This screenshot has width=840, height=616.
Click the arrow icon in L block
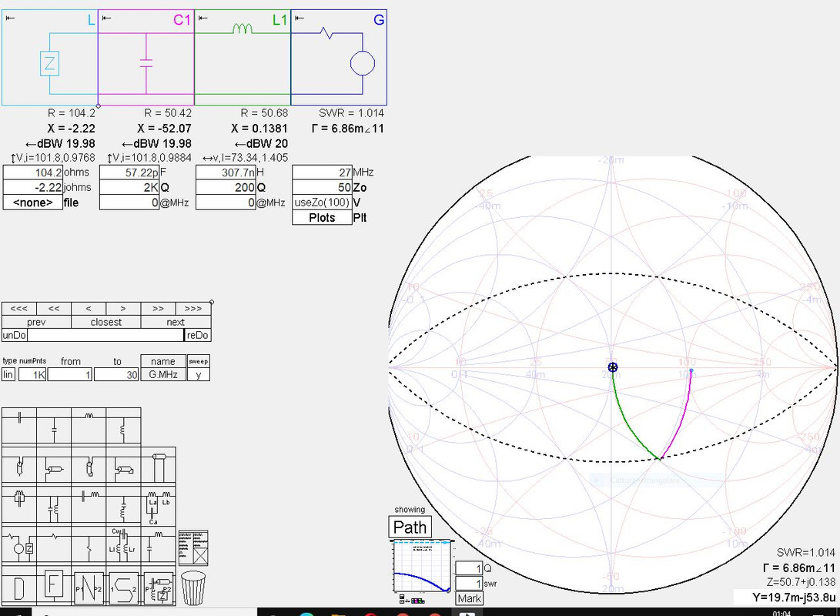[10, 18]
